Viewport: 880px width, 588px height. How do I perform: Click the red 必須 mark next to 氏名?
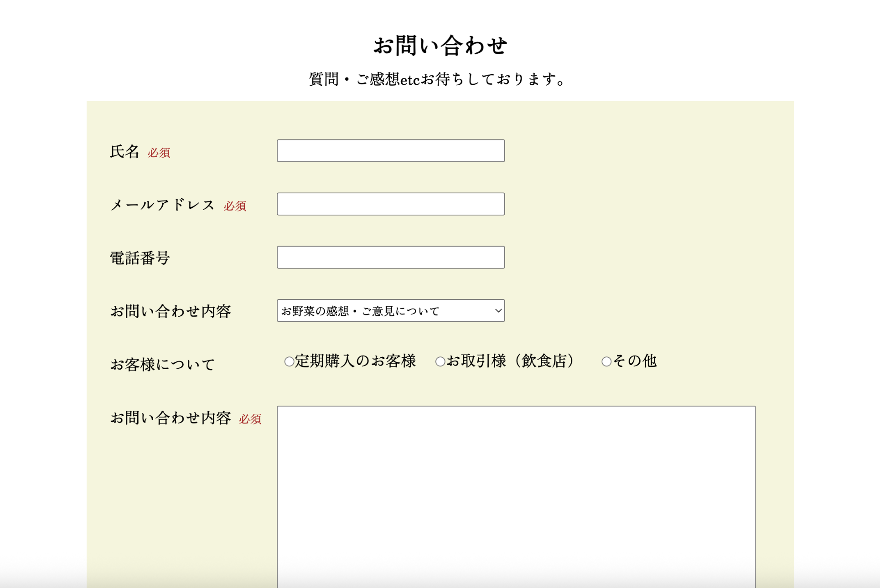[159, 153]
